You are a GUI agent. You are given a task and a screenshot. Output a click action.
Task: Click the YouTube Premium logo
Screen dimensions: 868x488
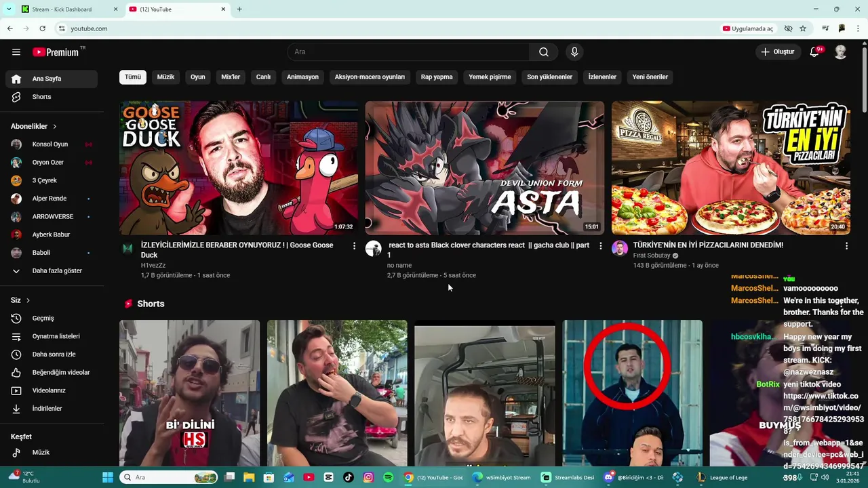(x=56, y=52)
